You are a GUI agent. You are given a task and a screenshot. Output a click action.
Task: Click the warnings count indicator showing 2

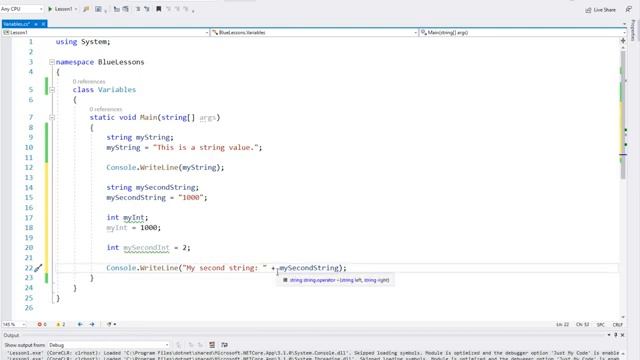(60, 324)
